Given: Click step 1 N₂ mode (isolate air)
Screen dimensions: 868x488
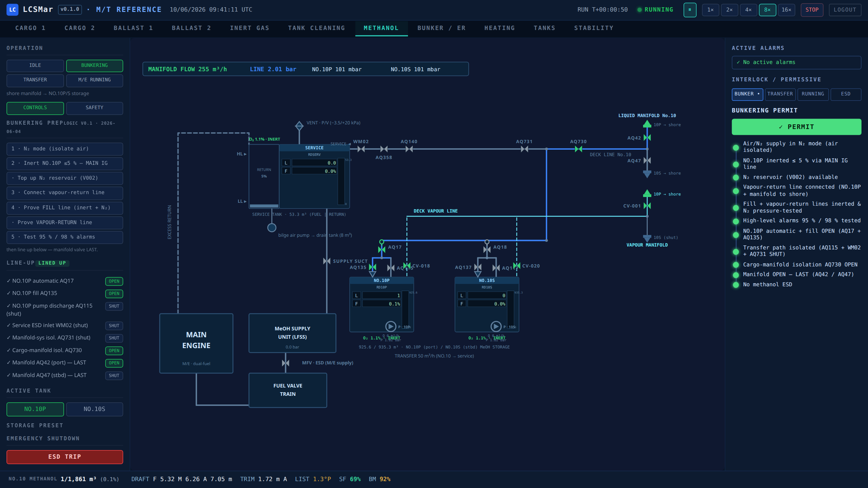Looking at the screenshot, I should pyautogui.click(x=65, y=149).
